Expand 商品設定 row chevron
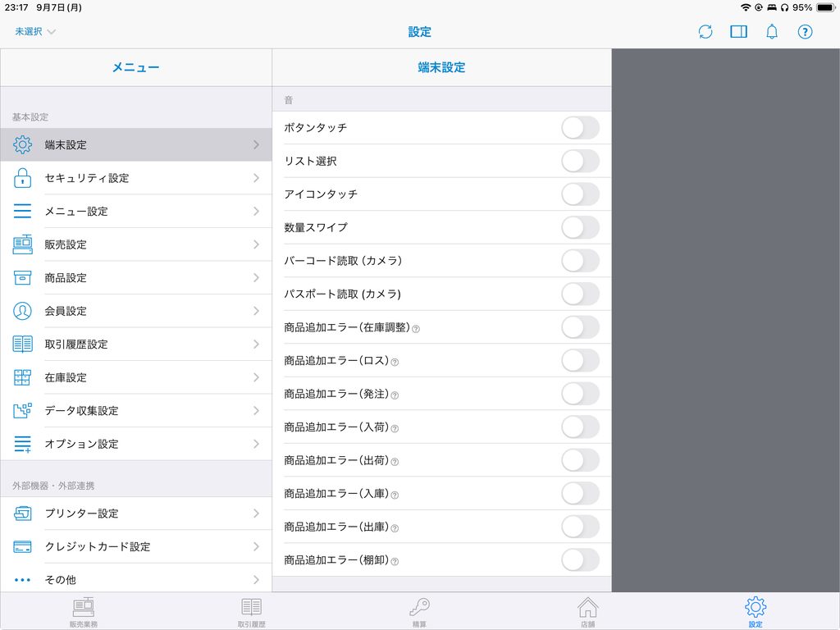The height and width of the screenshot is (630, 840). 256,277
